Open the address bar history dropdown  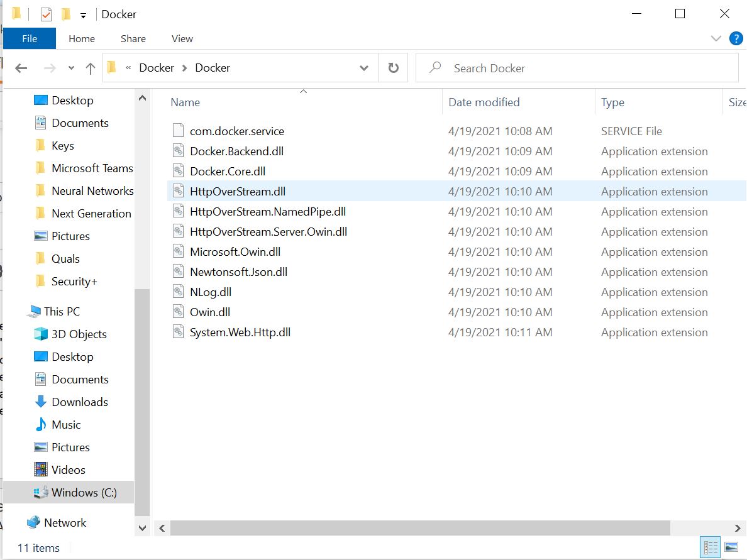[364, 68]
